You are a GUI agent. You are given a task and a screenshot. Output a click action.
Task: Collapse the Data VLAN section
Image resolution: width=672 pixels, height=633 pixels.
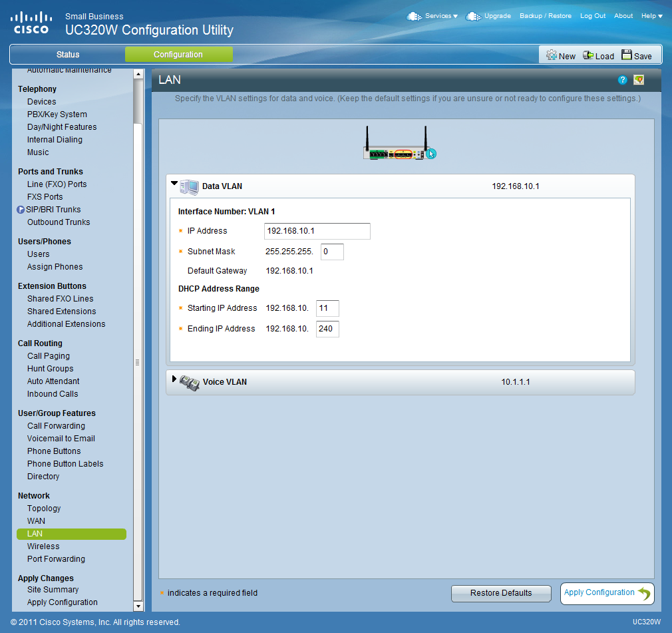click(x=174, y=183)
